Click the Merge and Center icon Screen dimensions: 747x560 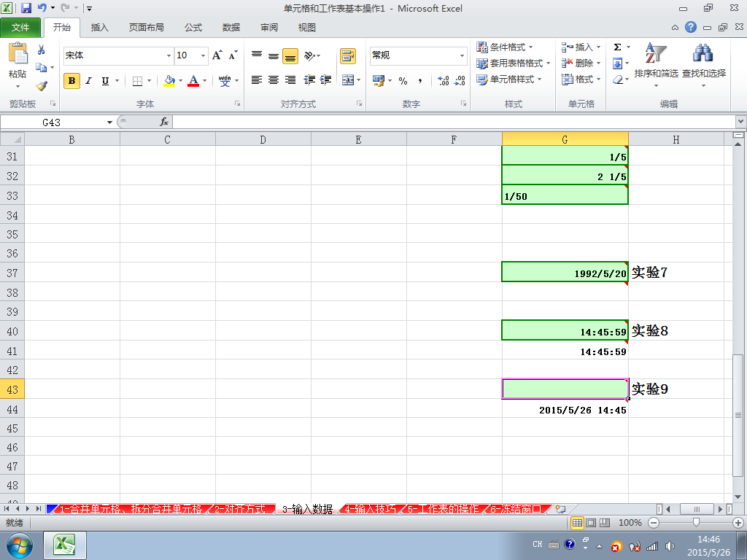[348, 80]
